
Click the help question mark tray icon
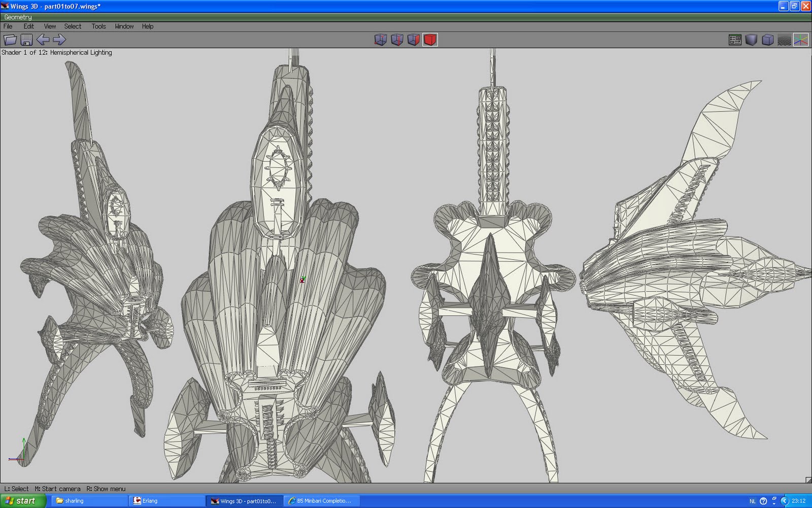[763, 501]
